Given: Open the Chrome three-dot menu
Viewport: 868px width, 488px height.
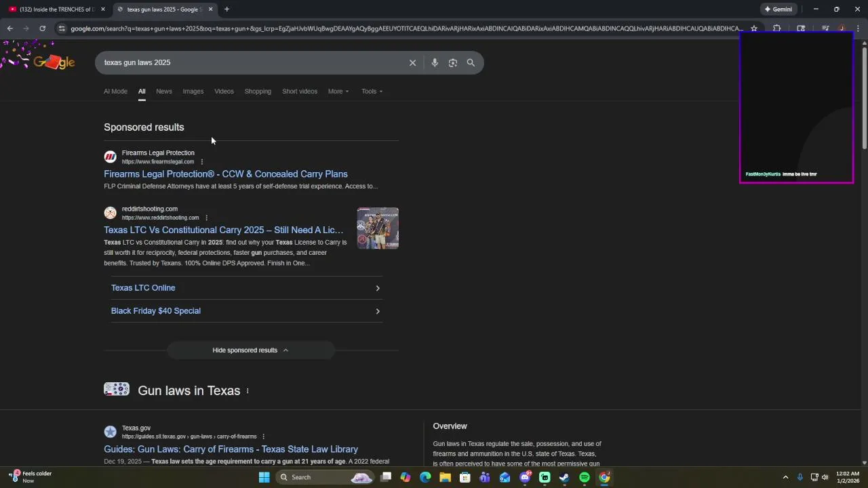Looking at the screenshot, I should click(859, 28).
